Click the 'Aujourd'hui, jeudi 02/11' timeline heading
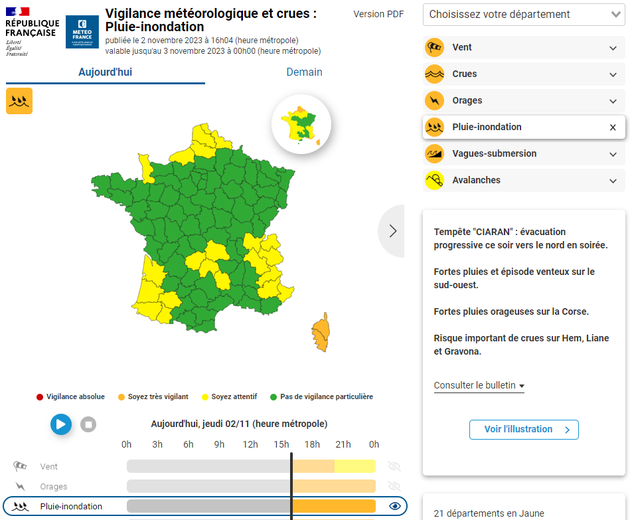The width and height of the screenshot is (630, 520). coord(239,424)
